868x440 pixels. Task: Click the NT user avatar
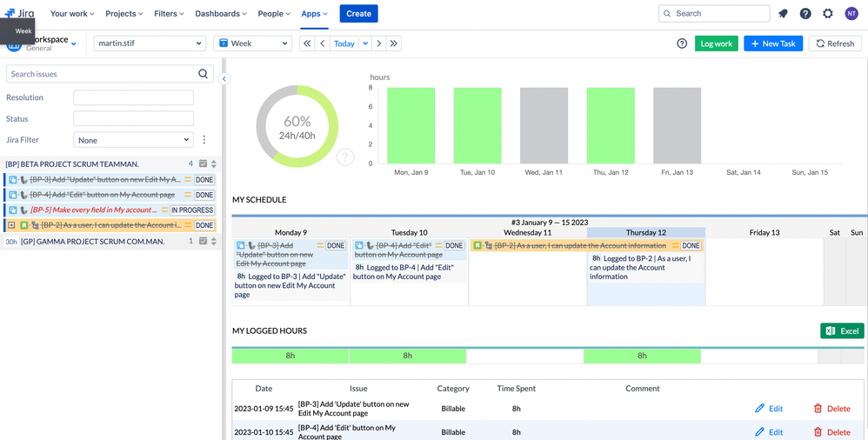click(851, 14)
